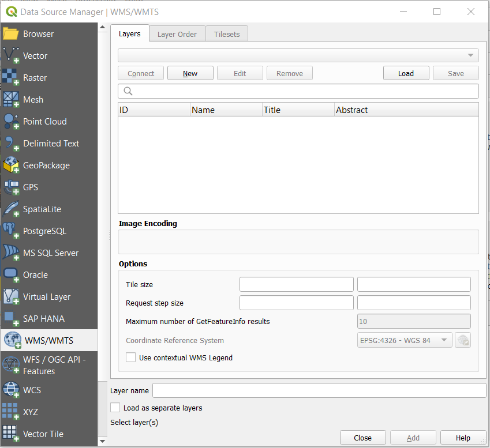Open the Oracle source icon
This screenshot has width=490, height=448.
pos(11,275)
